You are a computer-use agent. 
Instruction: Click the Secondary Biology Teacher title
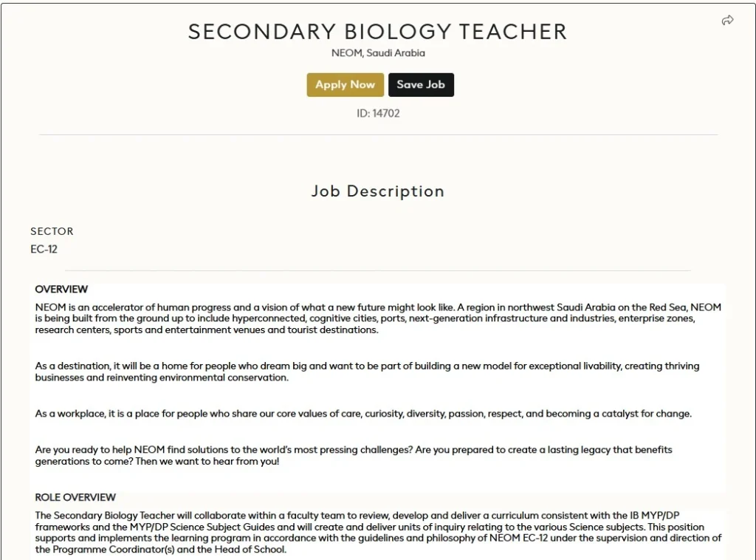(x=377, y=32)
